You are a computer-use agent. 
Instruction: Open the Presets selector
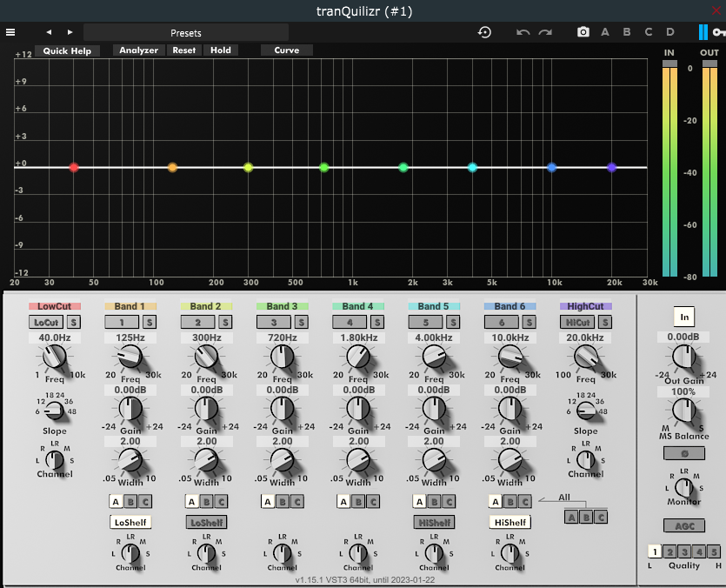pos(186,32)
